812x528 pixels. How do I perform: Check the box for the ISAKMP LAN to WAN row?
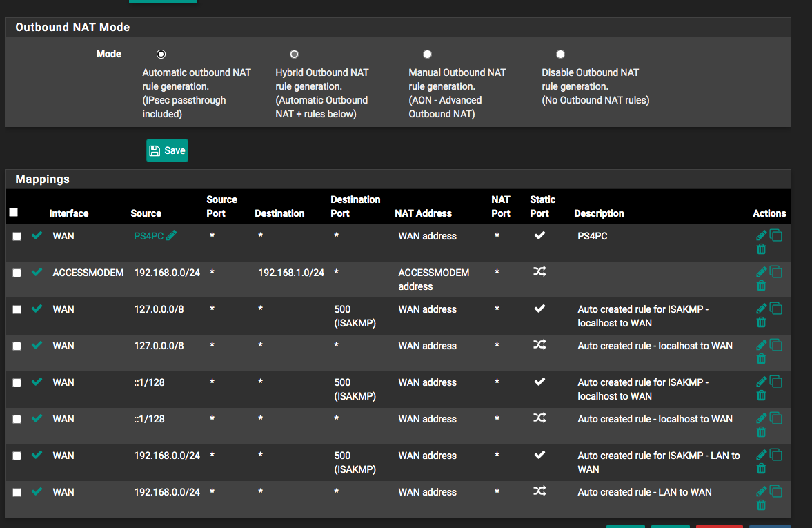pyautogui.click(x=17, y=456)
